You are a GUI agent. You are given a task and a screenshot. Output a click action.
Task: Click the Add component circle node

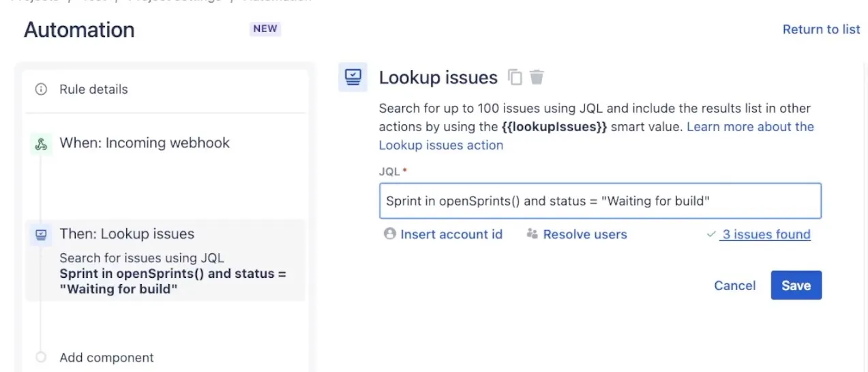click(x=41, y=357)
